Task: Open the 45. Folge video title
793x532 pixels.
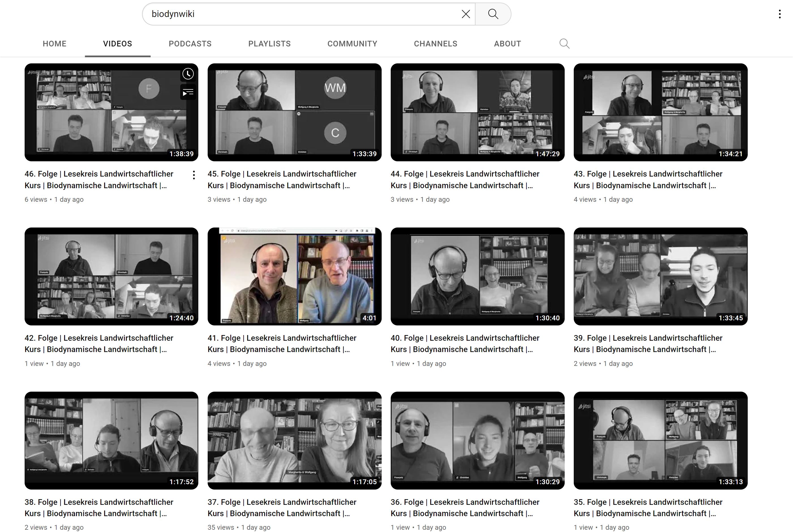Action: tap(281, 179)
